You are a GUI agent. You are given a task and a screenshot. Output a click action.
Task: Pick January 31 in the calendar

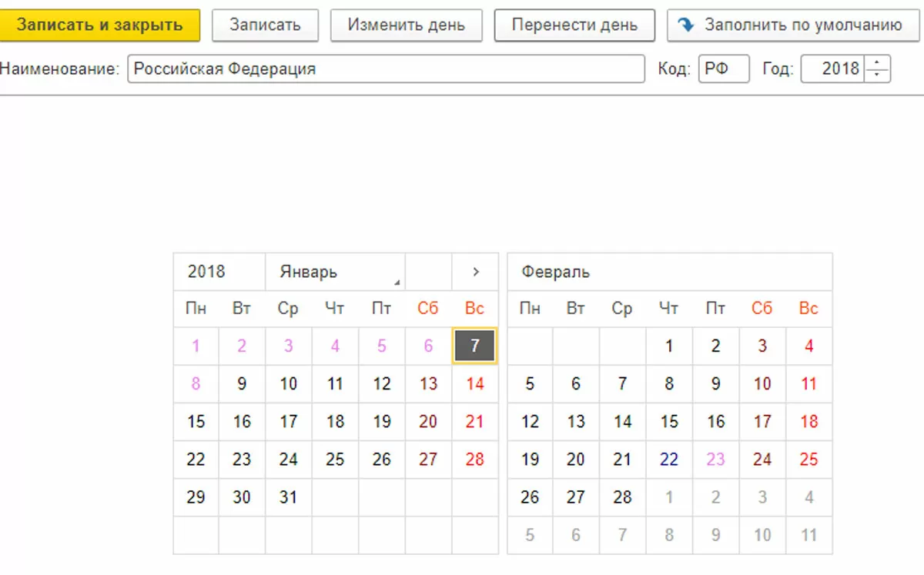pyautogui.click(x=288, y=497)
